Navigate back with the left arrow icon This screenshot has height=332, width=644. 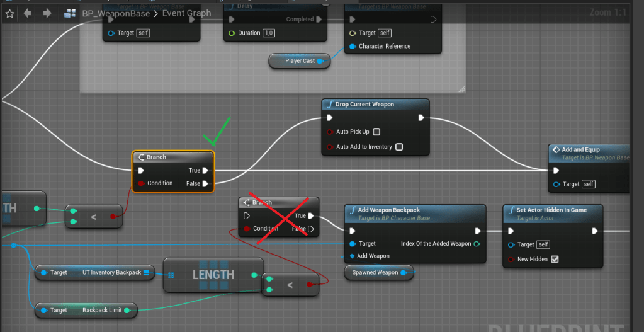[x=27, y=13]
